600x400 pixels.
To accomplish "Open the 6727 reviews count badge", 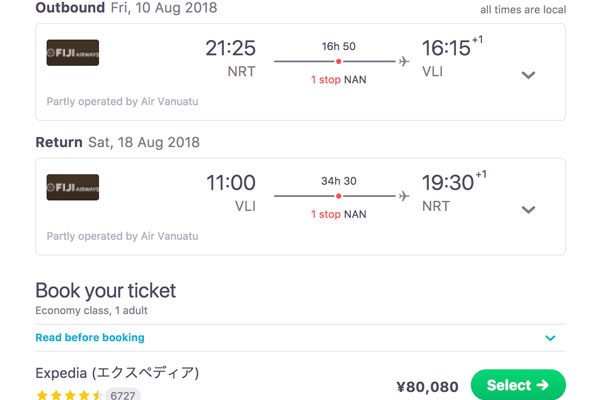I will click(x=123, y=395).
